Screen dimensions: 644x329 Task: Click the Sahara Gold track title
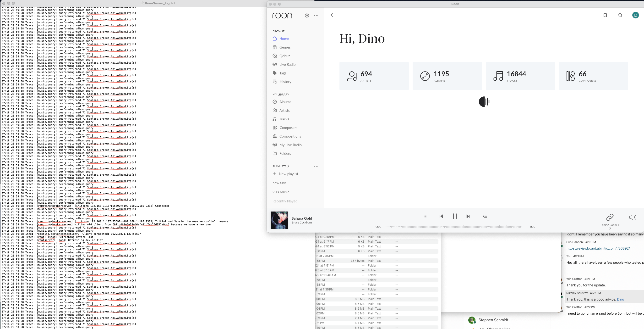[302, 218]
